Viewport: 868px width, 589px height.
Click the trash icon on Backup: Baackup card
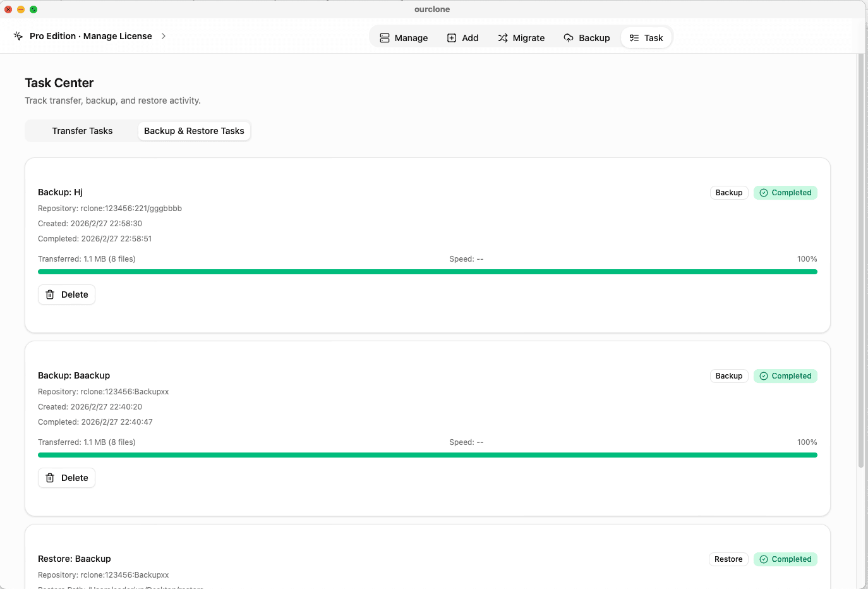(x=50, y=477)
